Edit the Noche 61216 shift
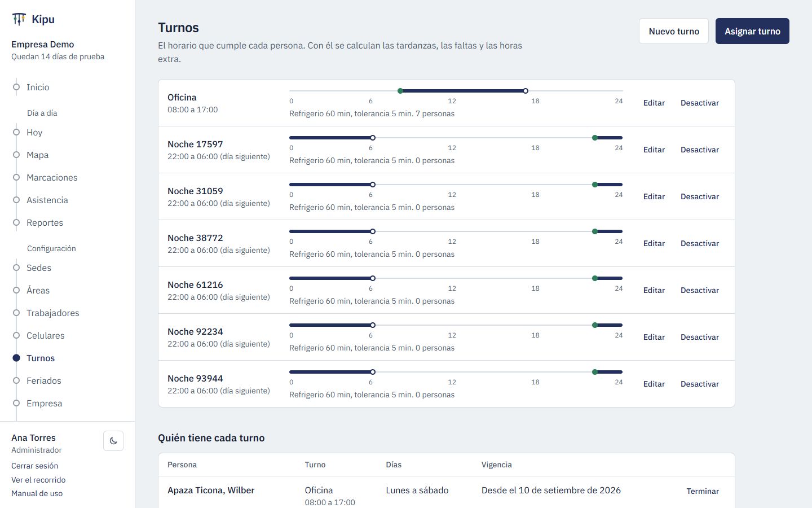The height and width of the screenshot is (508, 812). pyautogui.click(x=654, y=290)
